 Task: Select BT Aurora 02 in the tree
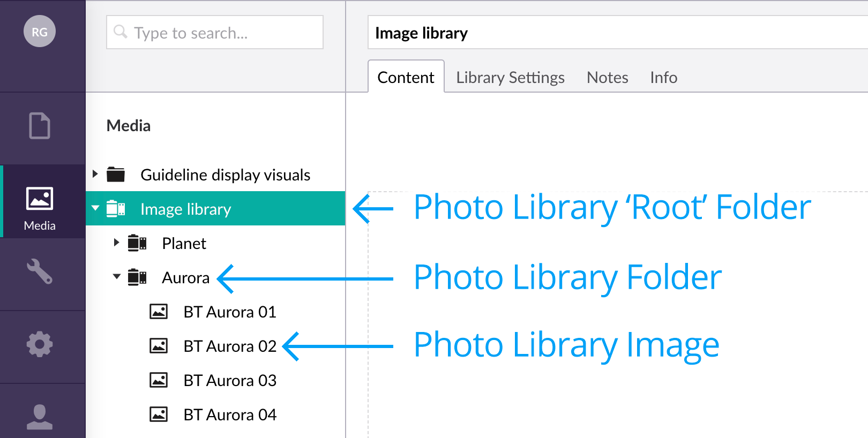tap(230, 346)
